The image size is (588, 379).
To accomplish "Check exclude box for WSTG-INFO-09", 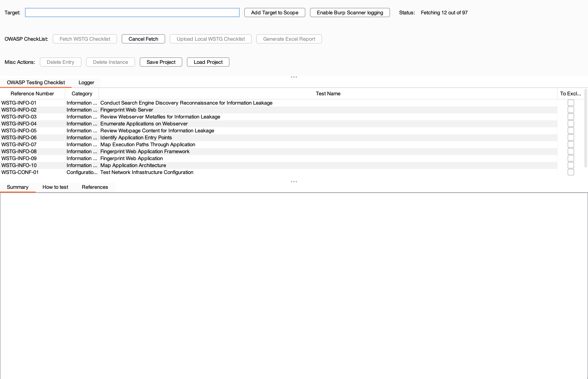I will click(571, 158).
